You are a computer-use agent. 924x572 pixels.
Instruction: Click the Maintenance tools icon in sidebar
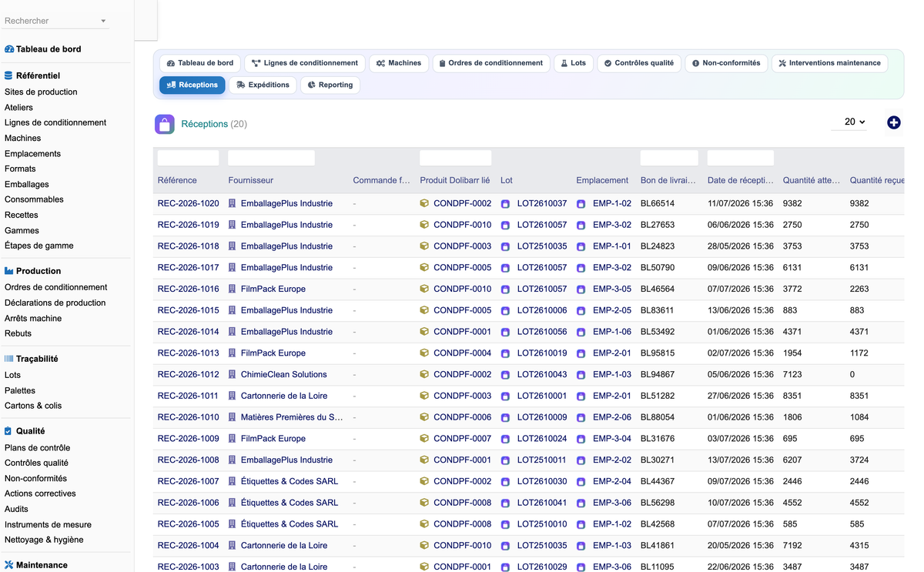[9, 565]
